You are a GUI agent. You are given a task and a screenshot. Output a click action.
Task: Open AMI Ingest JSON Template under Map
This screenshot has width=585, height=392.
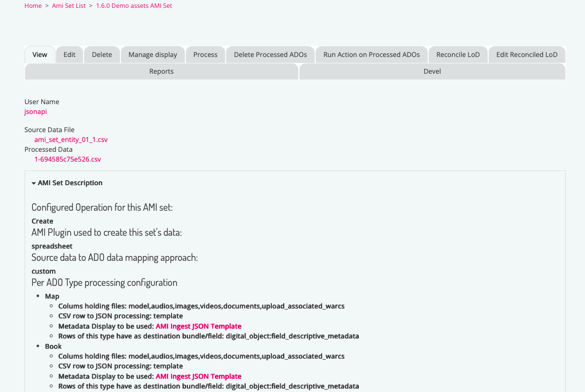tap(199, 326)
